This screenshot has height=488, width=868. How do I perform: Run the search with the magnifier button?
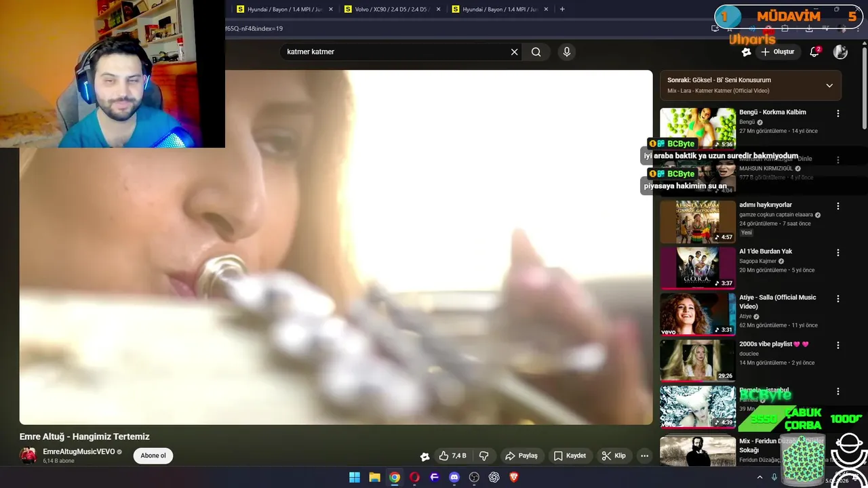(536, 52)
